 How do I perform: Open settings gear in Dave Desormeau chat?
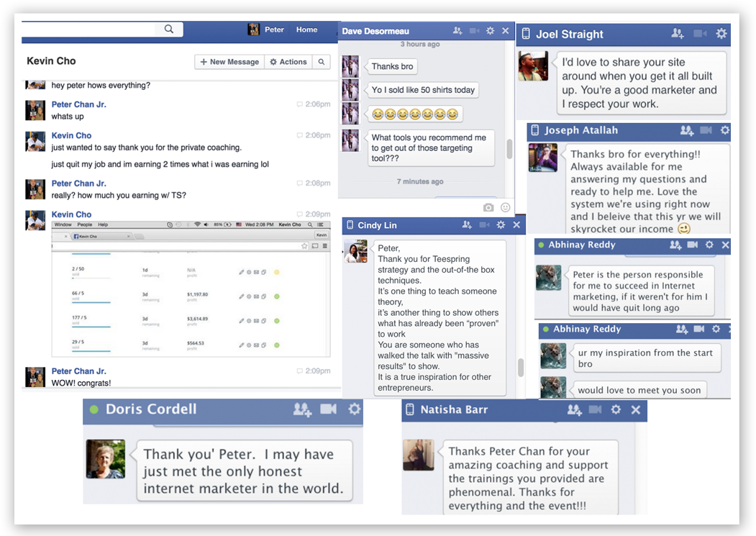[x=491, y=31]
